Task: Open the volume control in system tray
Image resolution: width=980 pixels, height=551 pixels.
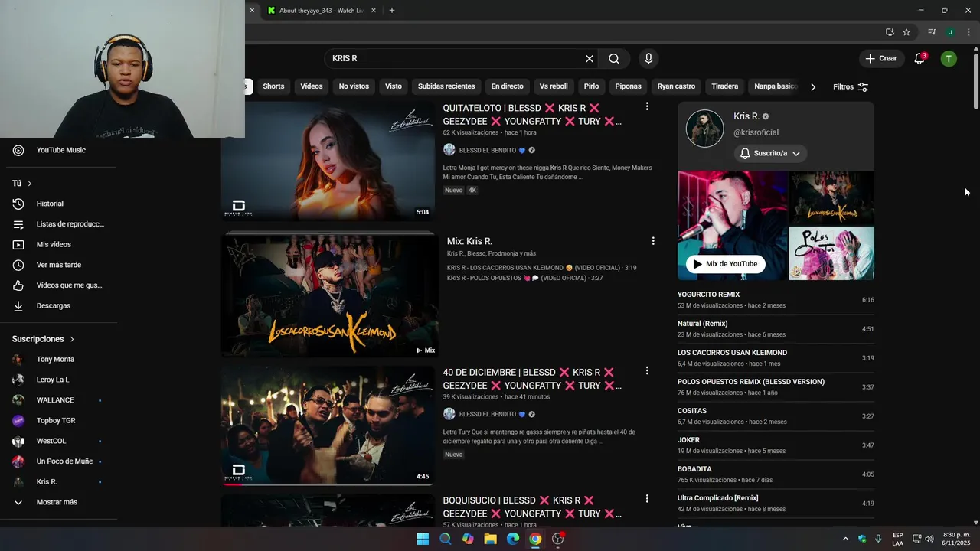Action: click(x=929, y=539)
